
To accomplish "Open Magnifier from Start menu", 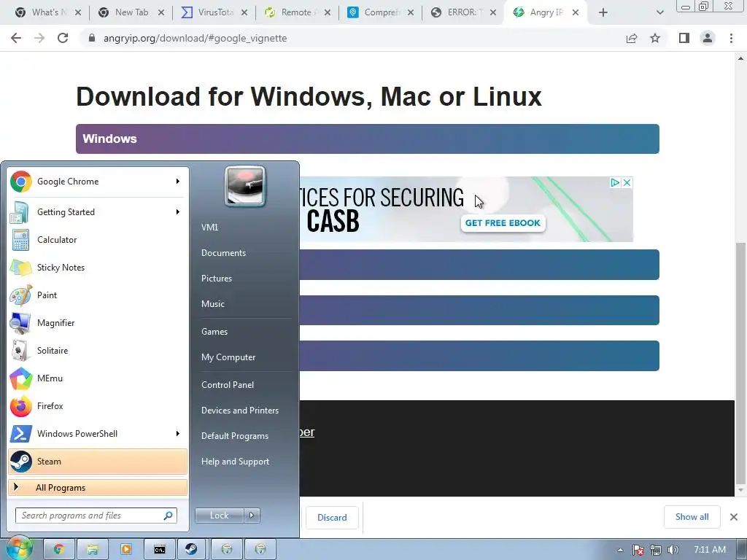I will click(98, 322).
